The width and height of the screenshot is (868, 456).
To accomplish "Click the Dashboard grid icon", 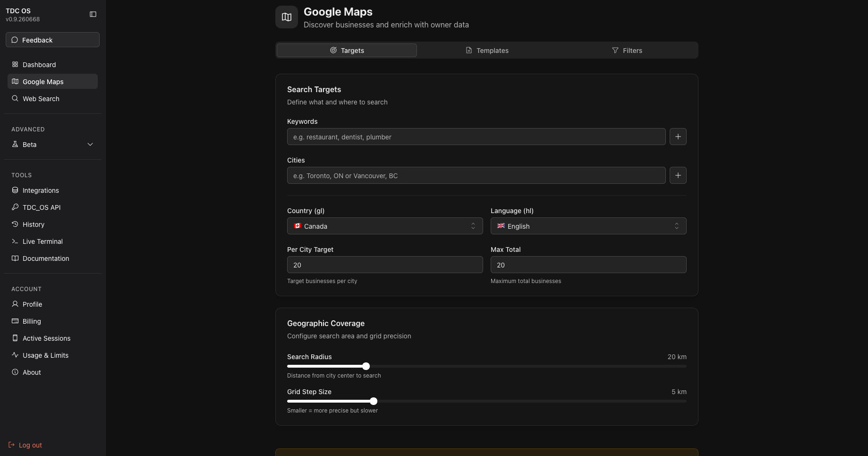I will pyautogui.click(x=15, y=65).
